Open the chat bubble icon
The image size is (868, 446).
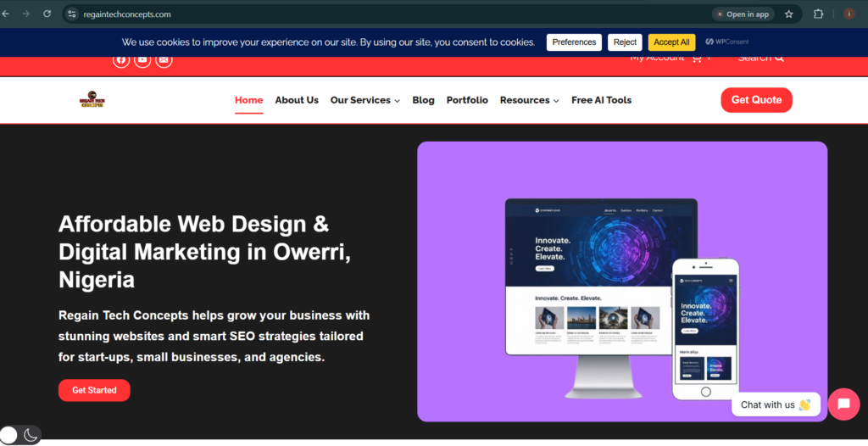coord(843,404)
